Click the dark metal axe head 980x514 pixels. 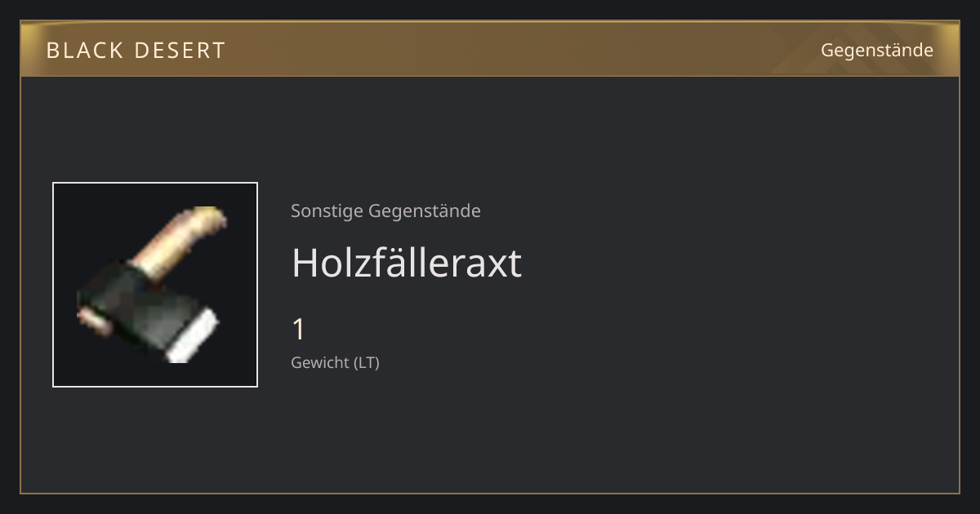point(139,306)
